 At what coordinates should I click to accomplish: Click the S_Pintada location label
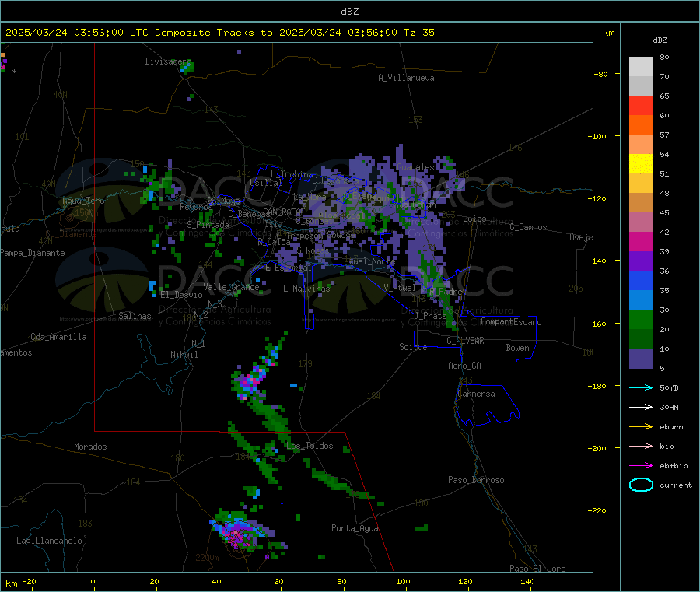point(208,224)
